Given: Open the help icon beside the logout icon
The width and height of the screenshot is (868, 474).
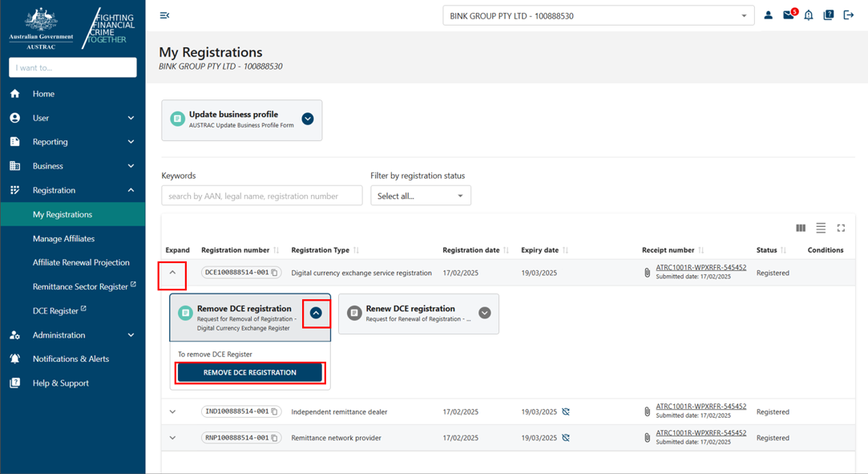Looking at the screenshot, I should 828,14.
